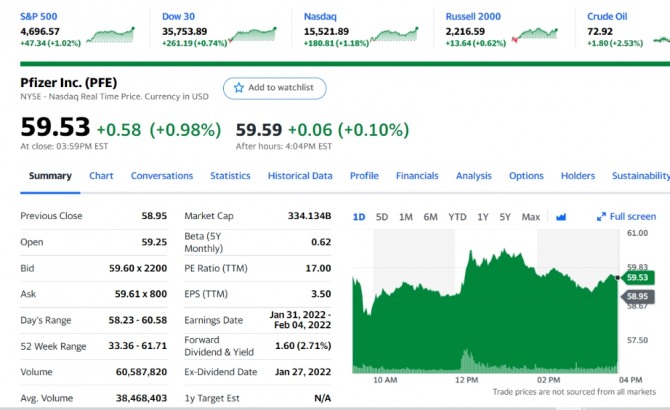Screen dimensions: 670x410
Task: Set chart range to YTD
Action: coord(457,216)
